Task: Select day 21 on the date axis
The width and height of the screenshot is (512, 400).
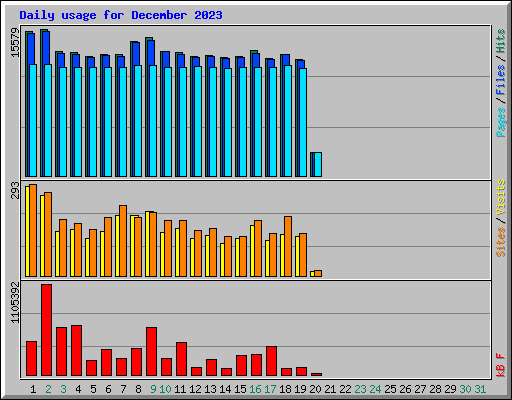Action: click(x=330, y=389)
